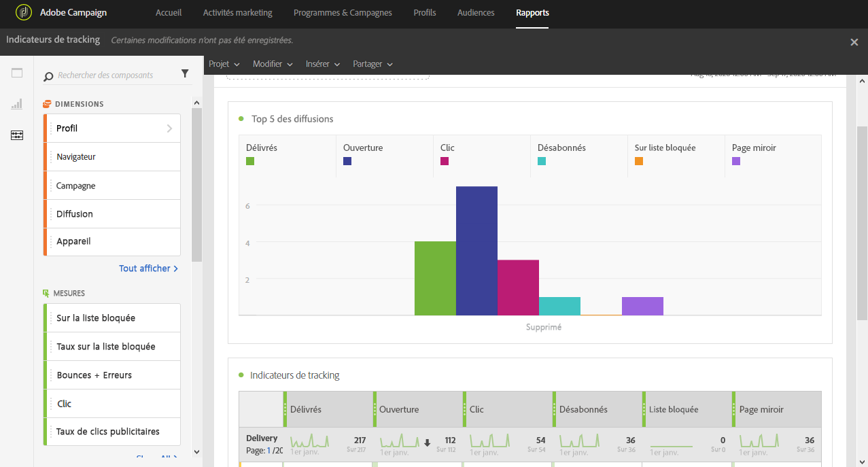Click the search magnifier icon
The height and width of the screenshot is (467, 868).
[x=48, y=76]
